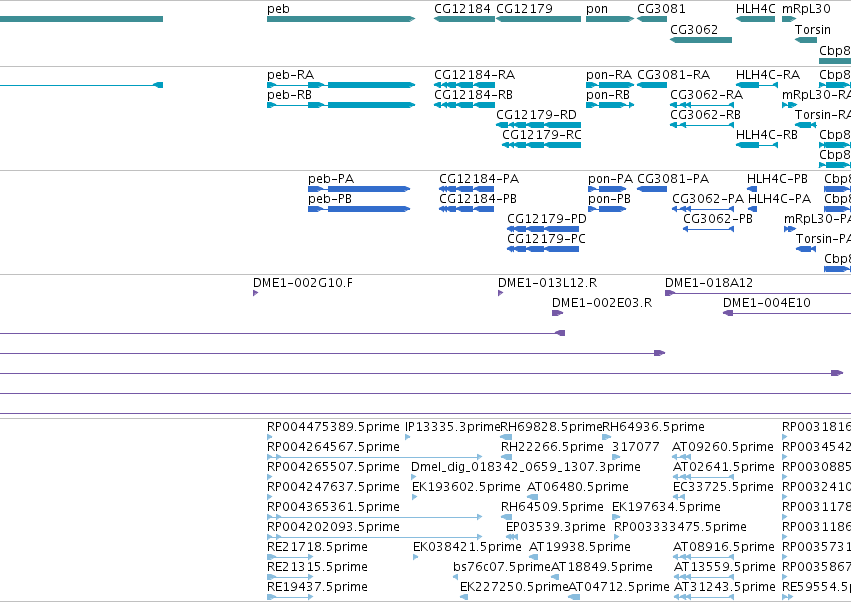Viewport: 851px width, 602px height.
Task: Click the EK197634.5prime EST
Action: (x=616, y=517)
